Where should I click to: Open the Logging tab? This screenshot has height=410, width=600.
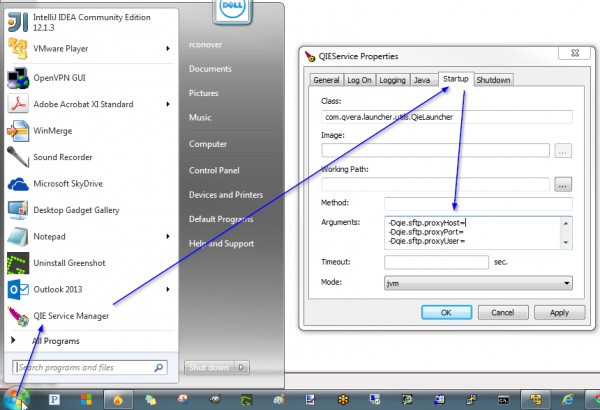pyautogui.click(x=393, y=80)
